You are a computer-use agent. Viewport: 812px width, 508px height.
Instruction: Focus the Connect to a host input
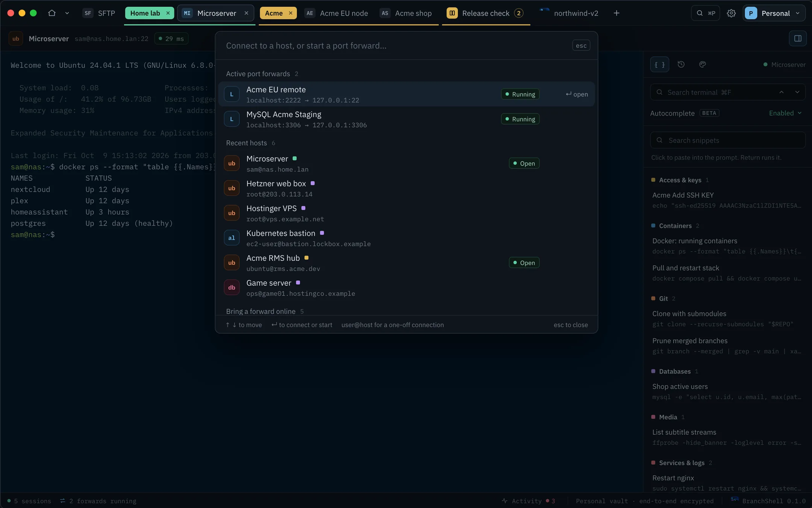pos(395,46)
